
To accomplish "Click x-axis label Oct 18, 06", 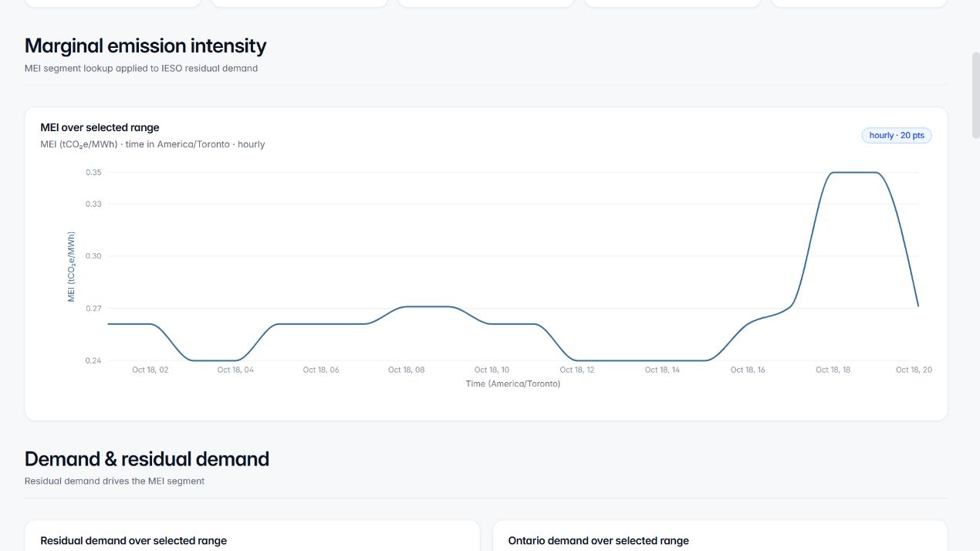I will click(321, 370).
